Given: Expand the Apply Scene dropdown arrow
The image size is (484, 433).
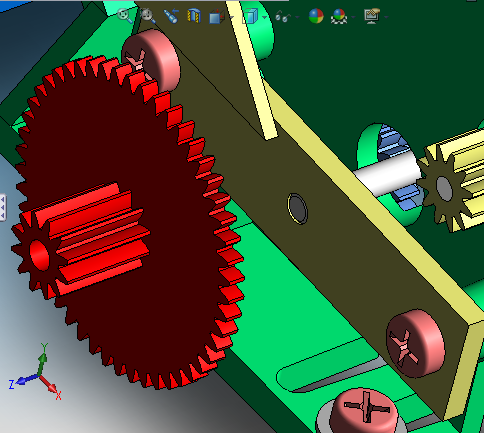Looking at the screenshot, I should [353, 17].
